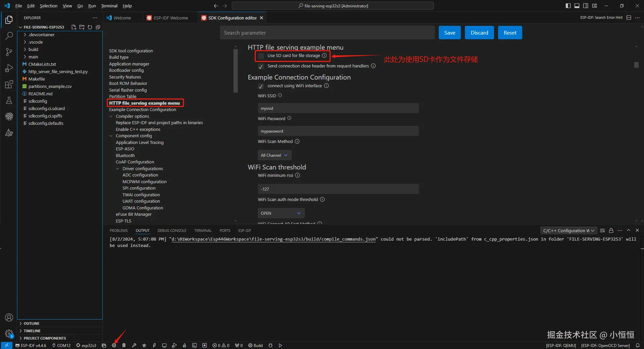Screen dimensions: 644x349
Task: Switch to the PROBLEMS panel tab
Action: [x=119, y=231]
